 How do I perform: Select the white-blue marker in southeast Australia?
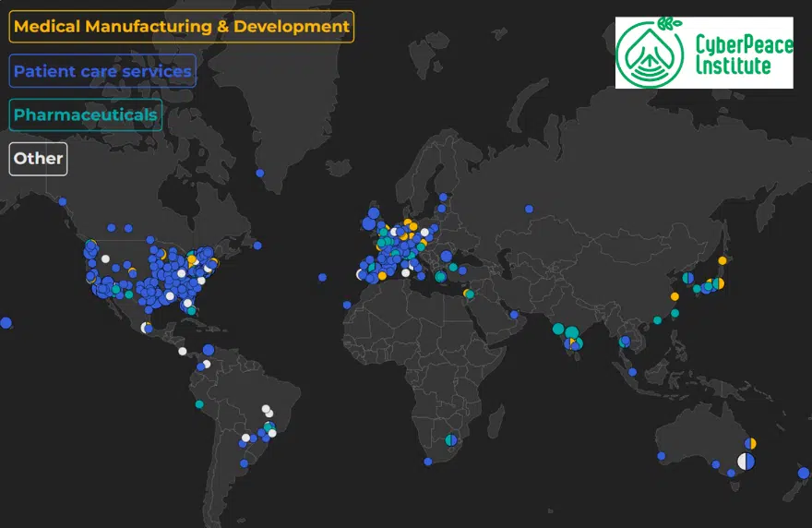(746, 462)
